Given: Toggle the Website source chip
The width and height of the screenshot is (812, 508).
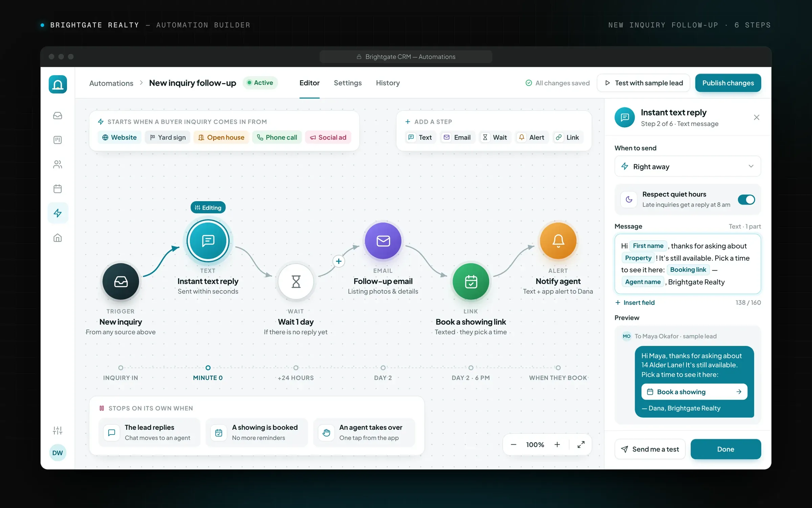Looking at the screenshot, I should 119,137.
